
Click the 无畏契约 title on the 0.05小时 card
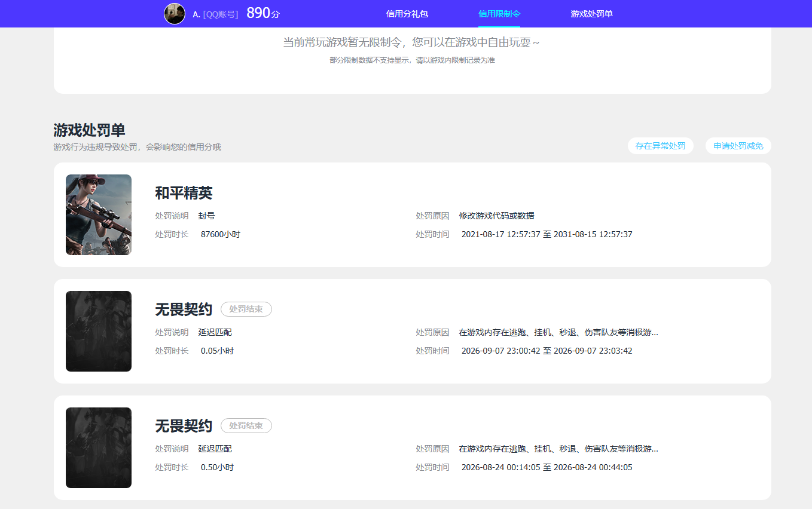coord(184,309)
